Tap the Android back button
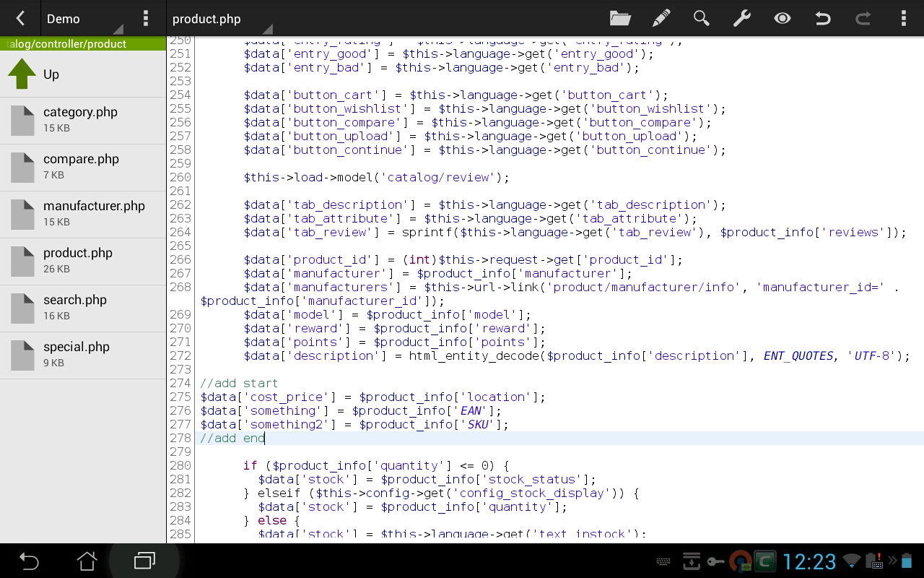The height and width of the screenshot is (578, 924). 28,561
